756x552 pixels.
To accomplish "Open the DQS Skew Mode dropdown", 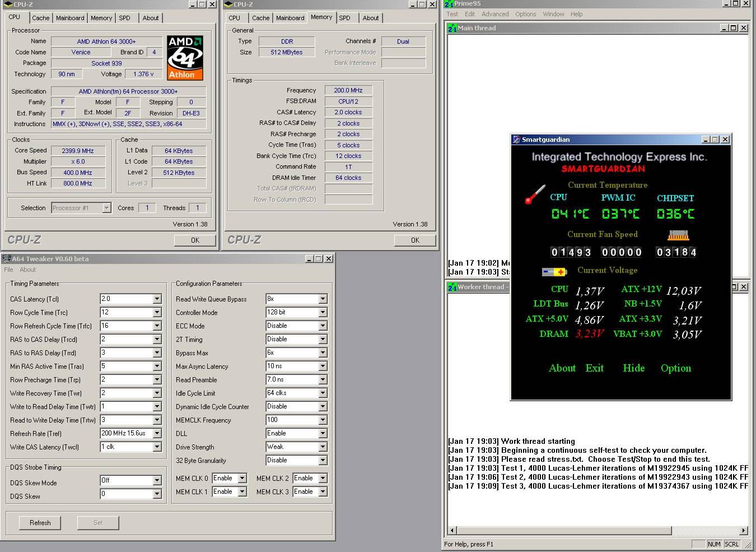I will 157,480.
